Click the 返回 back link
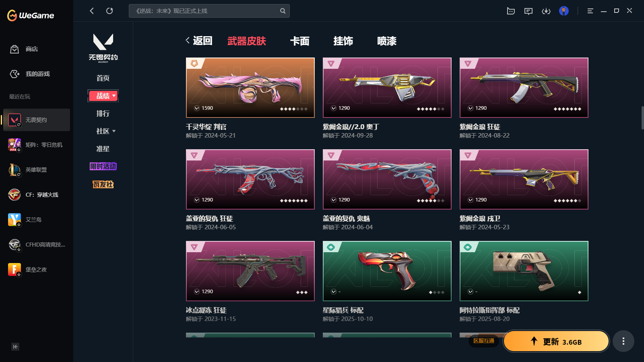Image resolution: width=644 pixels, height=362 pixels. pyautogui.click(x=199, y=41)
